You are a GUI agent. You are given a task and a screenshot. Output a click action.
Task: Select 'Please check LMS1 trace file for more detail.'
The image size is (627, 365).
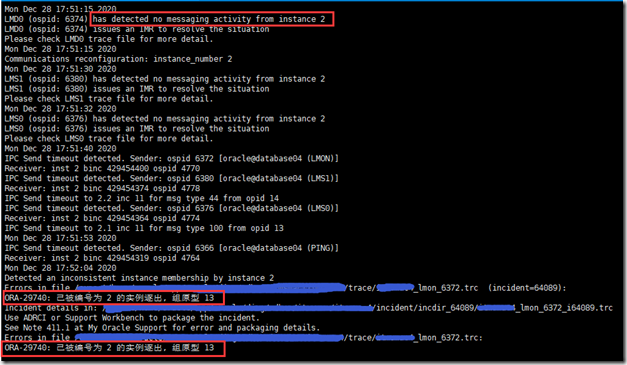click(x=109, y=99)
